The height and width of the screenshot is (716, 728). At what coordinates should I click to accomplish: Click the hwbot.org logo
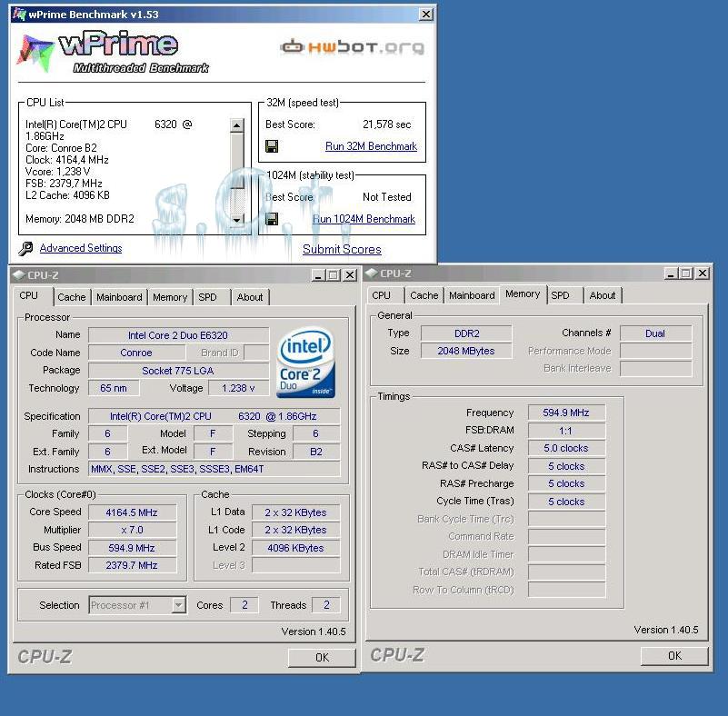(x=352, y=47)
